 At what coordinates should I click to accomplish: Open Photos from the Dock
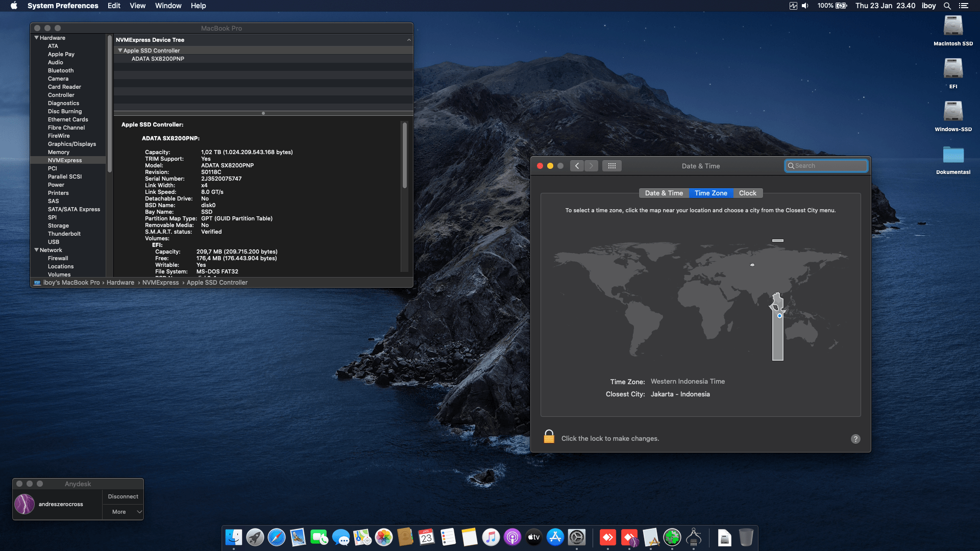(x=384, y=537)
